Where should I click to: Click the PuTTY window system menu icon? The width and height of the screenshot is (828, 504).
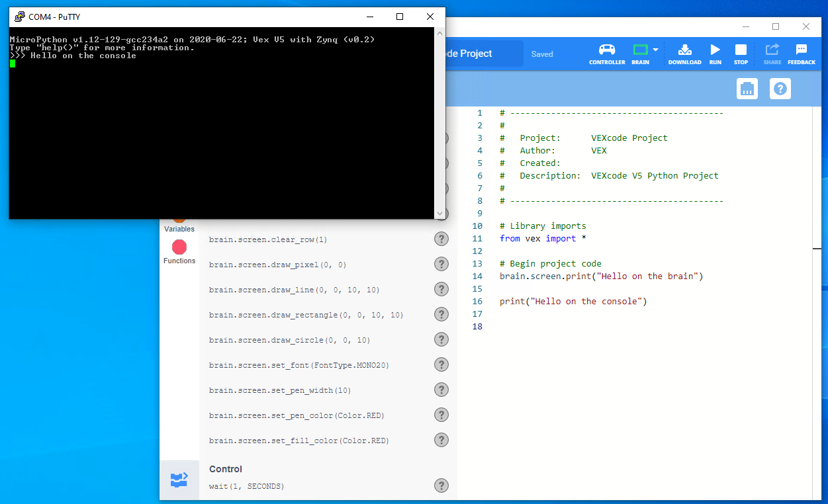coord(20,17)
